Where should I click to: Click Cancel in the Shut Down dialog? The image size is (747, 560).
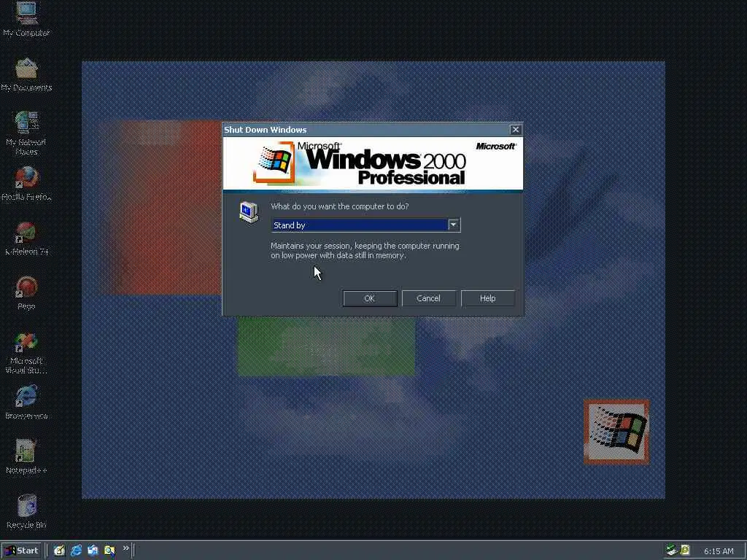pyautogui.click(x=428, y=298)
